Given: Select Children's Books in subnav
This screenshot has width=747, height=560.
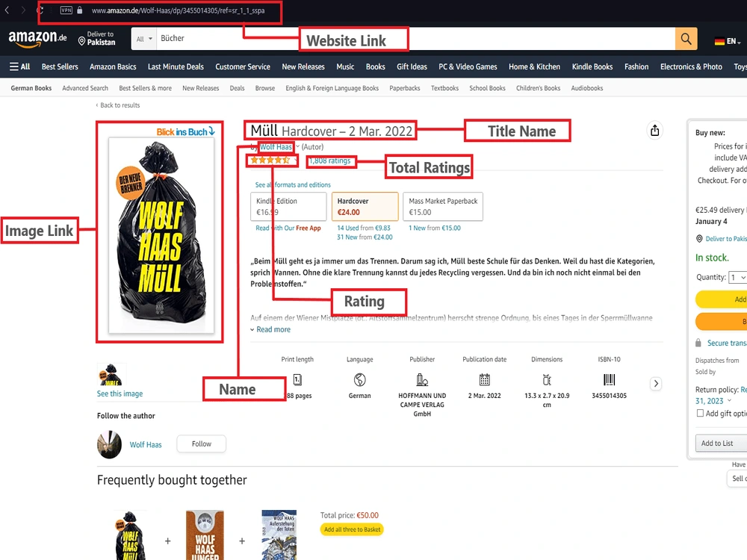Looking at the screenshot, I should [x=538, y=88].
